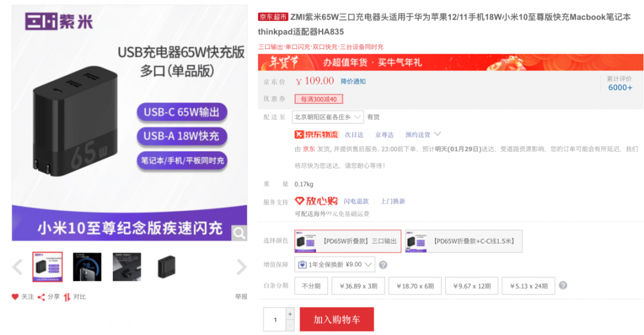This screenshot has height=335, width=644.
Task: Click the 对比 compare icon
Action: [67, 297]
